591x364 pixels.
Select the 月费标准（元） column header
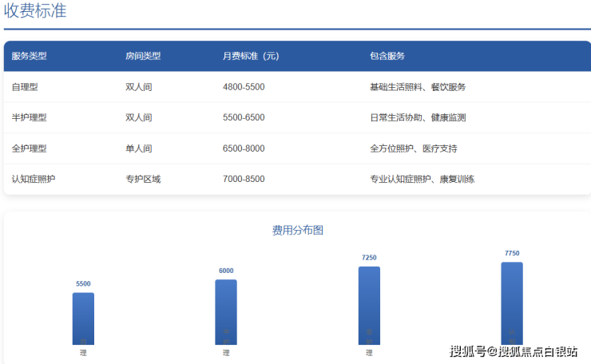pyautogui.click(x=251, y=56)
